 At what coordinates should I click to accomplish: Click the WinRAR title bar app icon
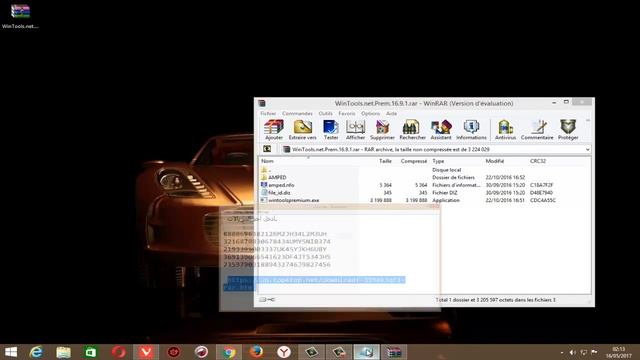(262, 103)
